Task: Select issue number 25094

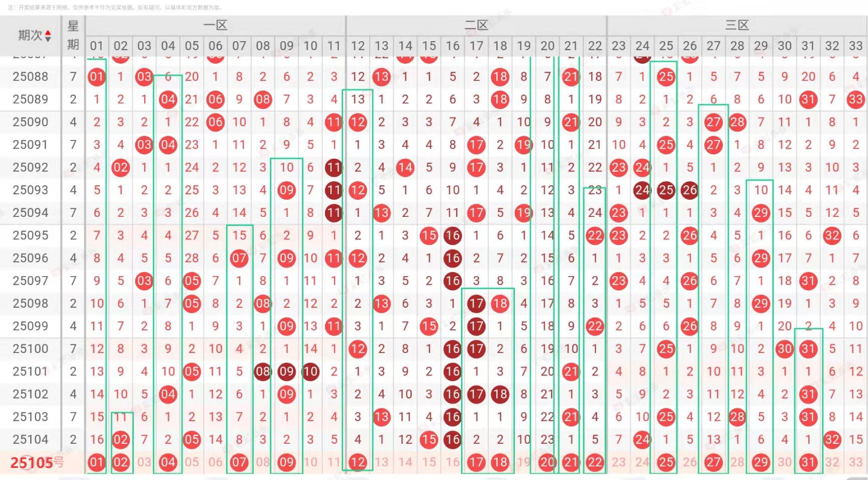Action: pyautogui.click(x=31, y=213)
